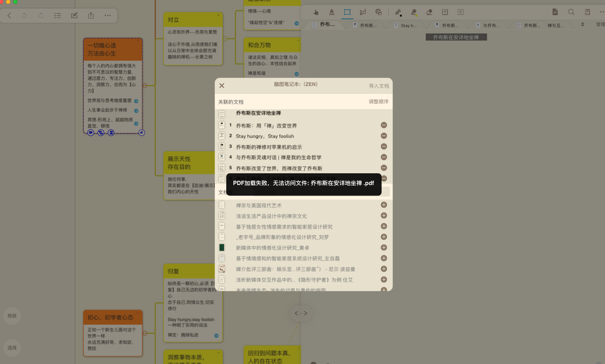Open search with the magnifier icon

(x=571, y=12)
